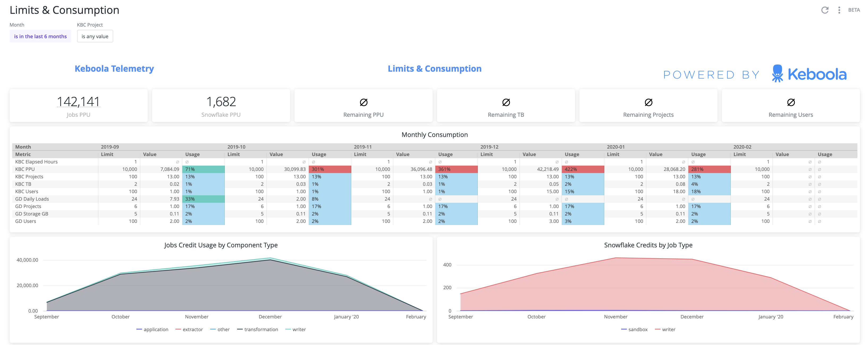
Task: Toggle the other series in jobs legend
Action: point(220,329)
